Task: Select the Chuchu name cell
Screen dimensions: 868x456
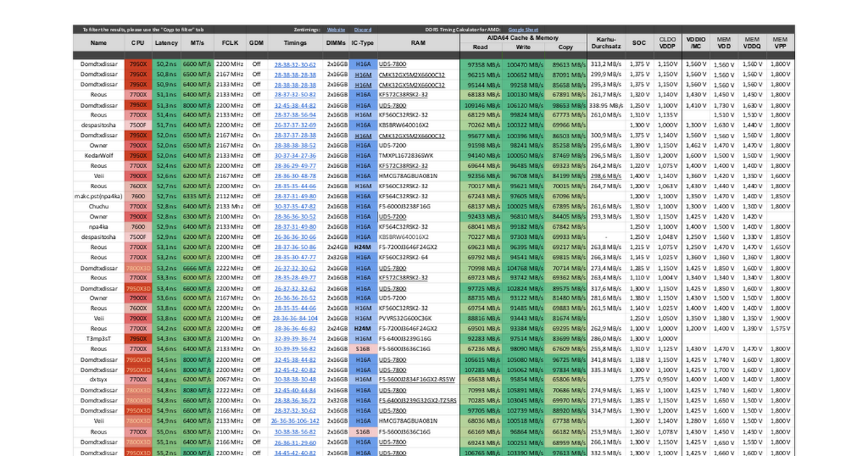Action: coord(98,206)
